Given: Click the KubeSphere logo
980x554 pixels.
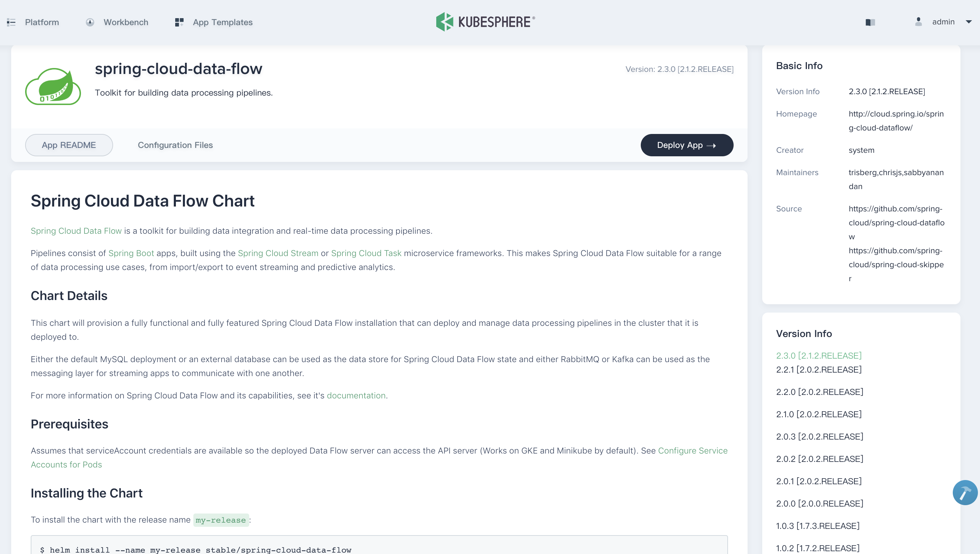Looking at the screenshot, I should 485,22.
